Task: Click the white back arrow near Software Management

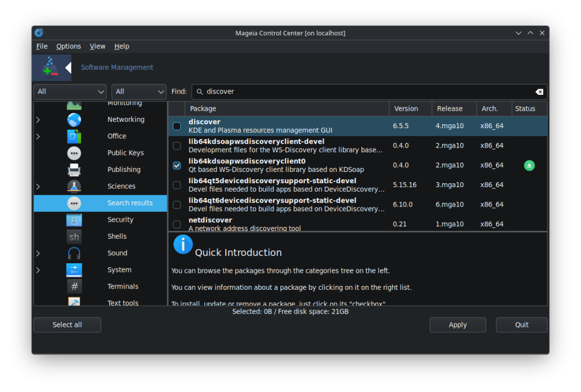Action: 68,68
